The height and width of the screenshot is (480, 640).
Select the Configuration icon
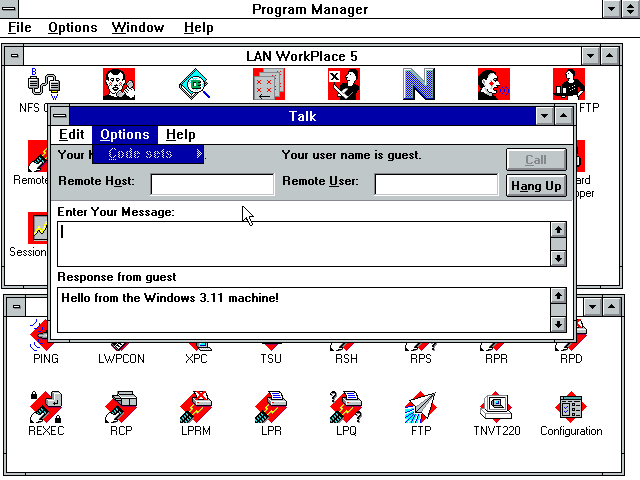pyautogui.click(x=571, y=407)
